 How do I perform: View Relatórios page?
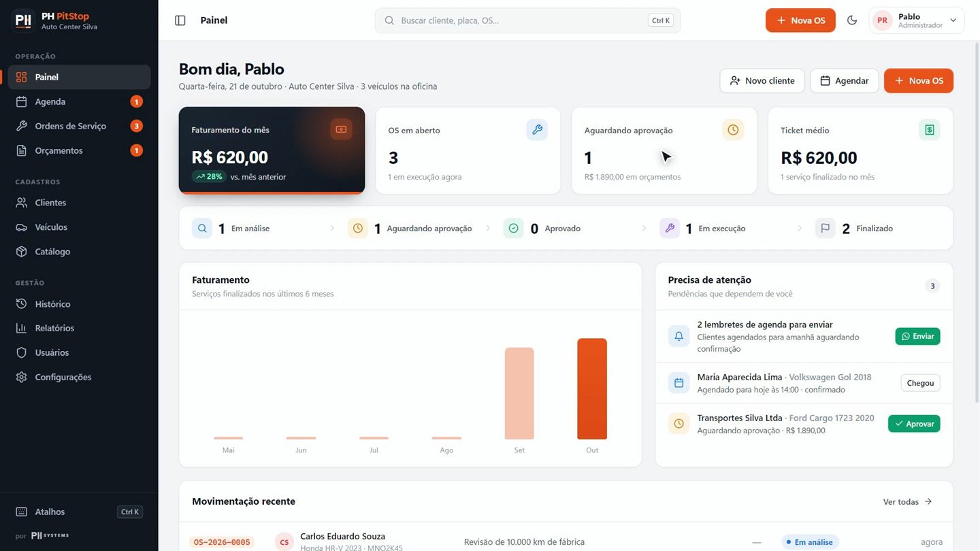pyautogui.click(x=79, y=328)
